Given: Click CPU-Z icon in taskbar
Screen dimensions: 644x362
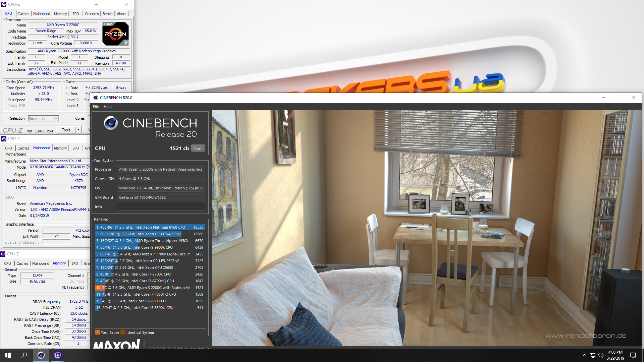Looking at the screenshot, I should (58, 355).
